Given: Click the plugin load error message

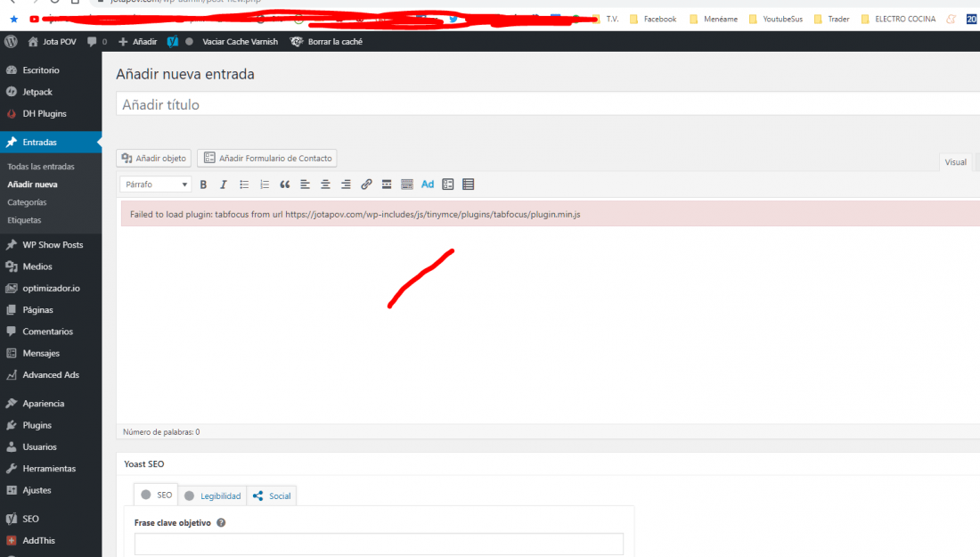Looking at the screenshot, I should click(550, 215).
